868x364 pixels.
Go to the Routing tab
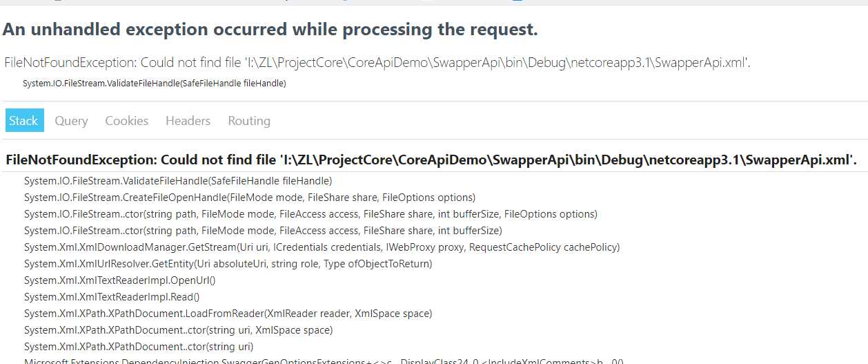(x=249, y=120)
